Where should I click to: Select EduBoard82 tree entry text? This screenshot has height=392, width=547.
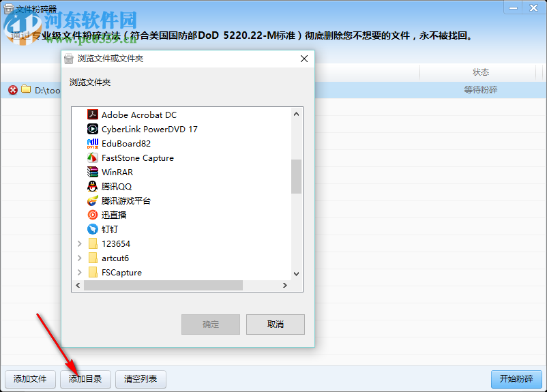pos(126,144)
